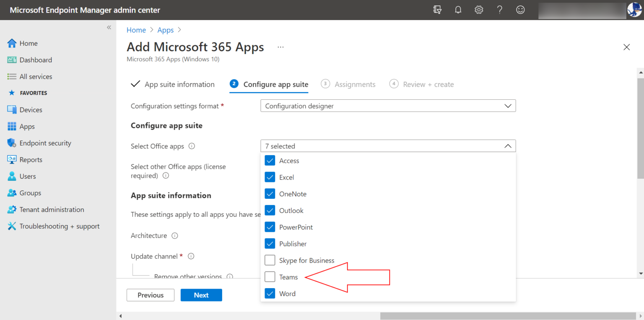Screen dimensions: 644x320
Task: Click the directory filter icon in top bar
Action: point(437,9)
